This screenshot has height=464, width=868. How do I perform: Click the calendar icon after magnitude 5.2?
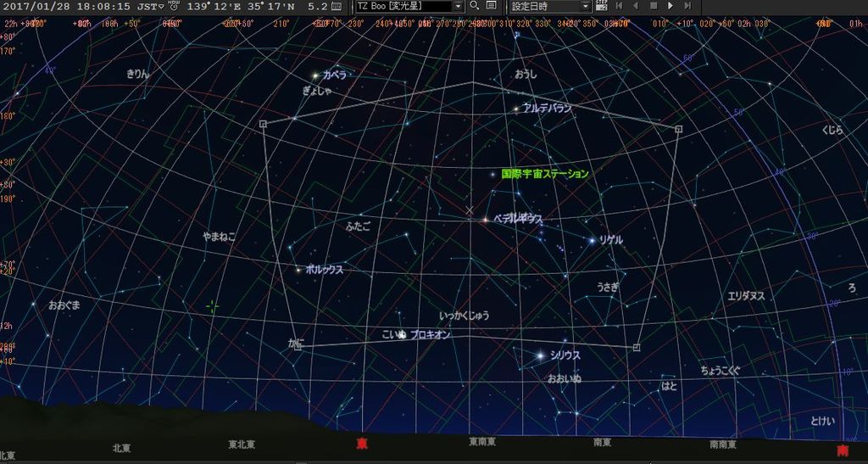pos(336,6)
